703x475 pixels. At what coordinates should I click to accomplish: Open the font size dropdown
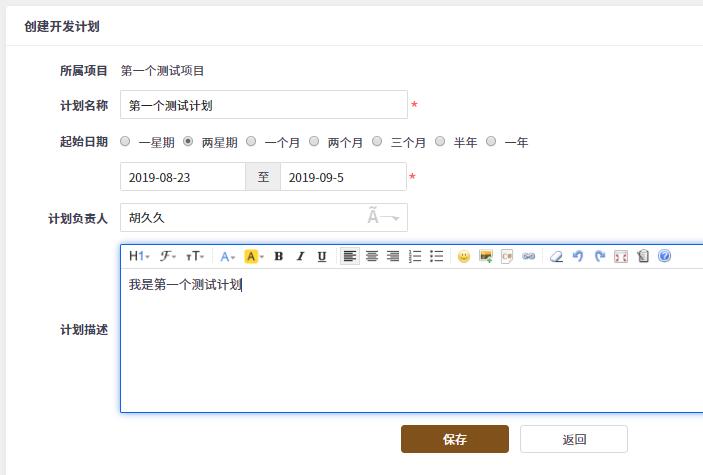coord(196,257)
